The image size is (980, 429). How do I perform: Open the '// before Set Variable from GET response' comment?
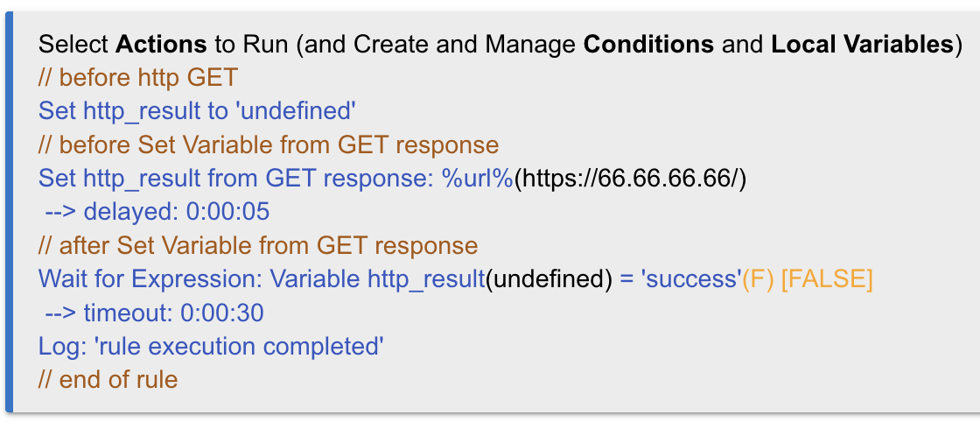tap(269, 145)
